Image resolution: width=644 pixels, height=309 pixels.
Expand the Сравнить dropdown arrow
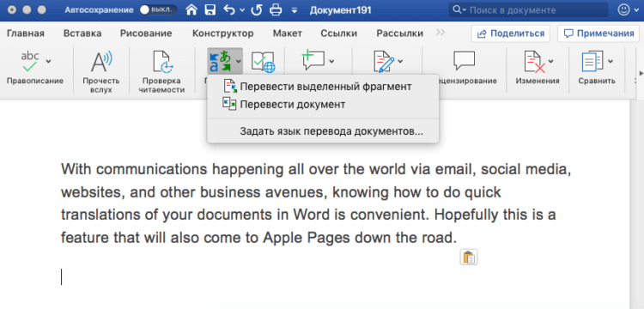(611, 62)
